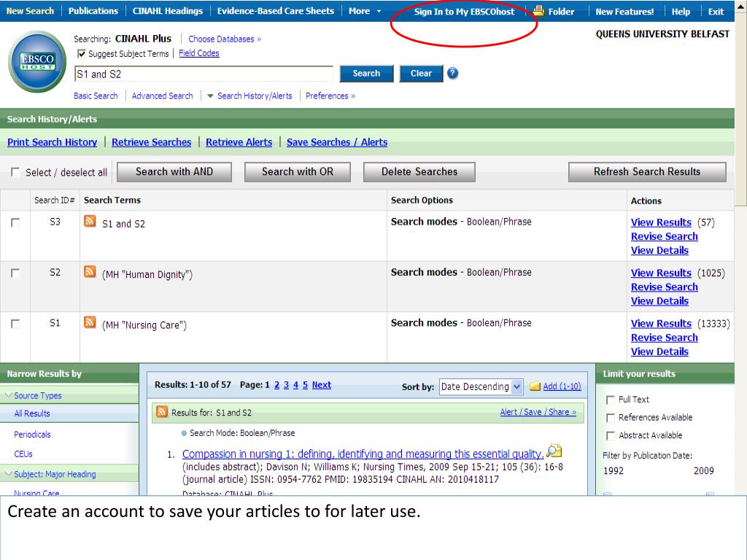
Task: Open New Features! link
Action: point(624,12)
